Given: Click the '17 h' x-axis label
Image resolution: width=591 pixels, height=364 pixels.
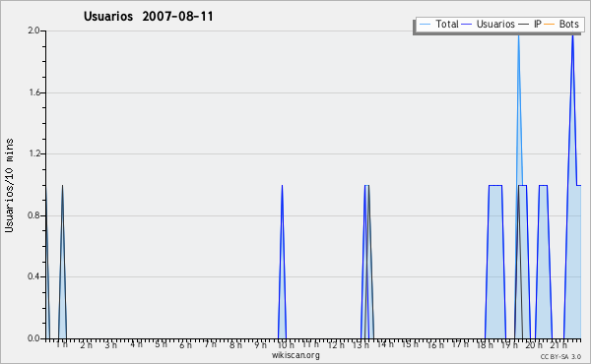Looking at the screenshot, I should [460, 344].
